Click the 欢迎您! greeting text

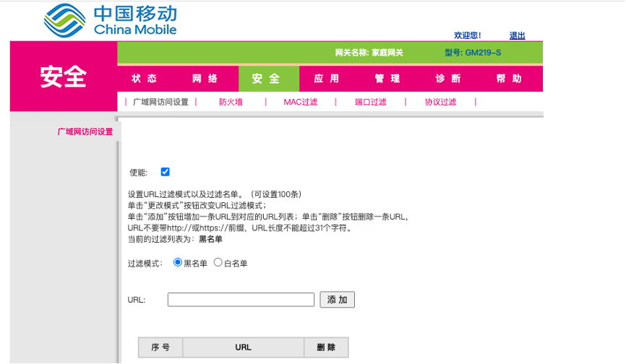click(467, 35)
